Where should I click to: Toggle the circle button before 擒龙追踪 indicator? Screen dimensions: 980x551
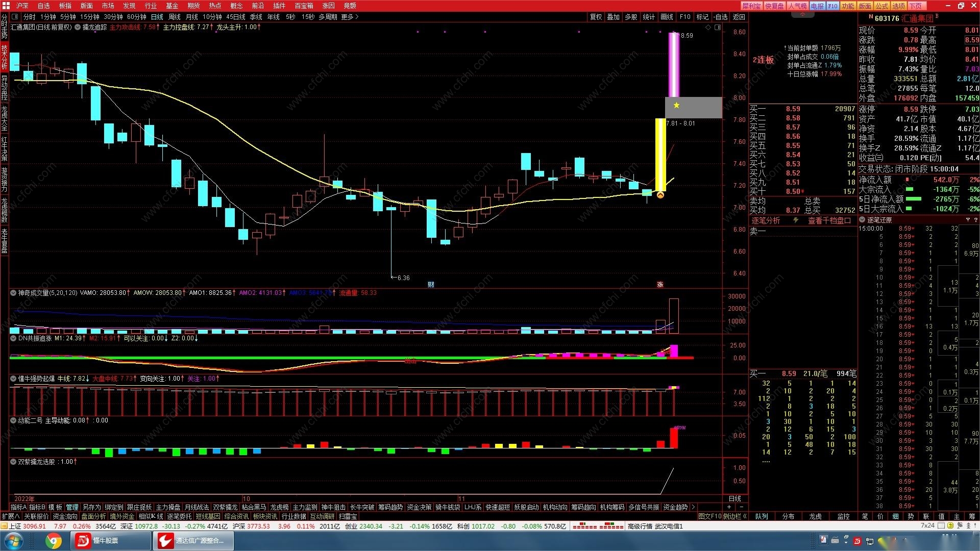[78, 28]
